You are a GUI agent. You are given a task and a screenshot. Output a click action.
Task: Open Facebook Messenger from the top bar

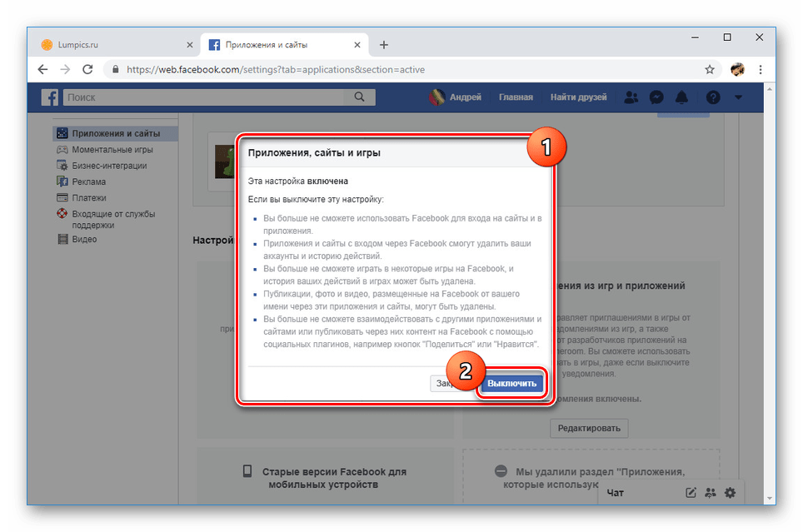coord(656,97)
